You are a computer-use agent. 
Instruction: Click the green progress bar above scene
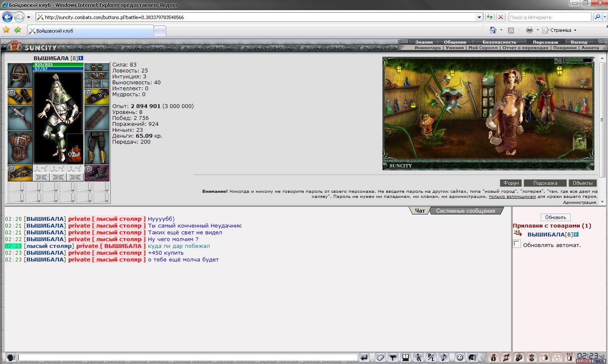pos(577,61)
